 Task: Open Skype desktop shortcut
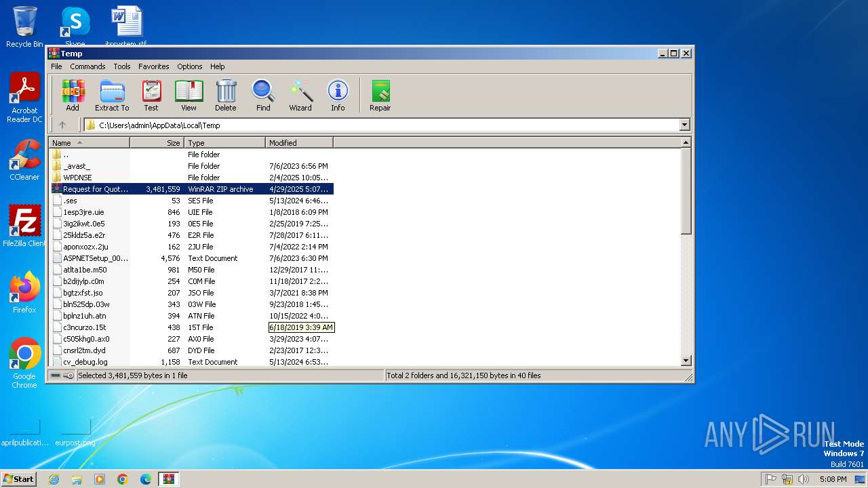(x=75, y=27)
